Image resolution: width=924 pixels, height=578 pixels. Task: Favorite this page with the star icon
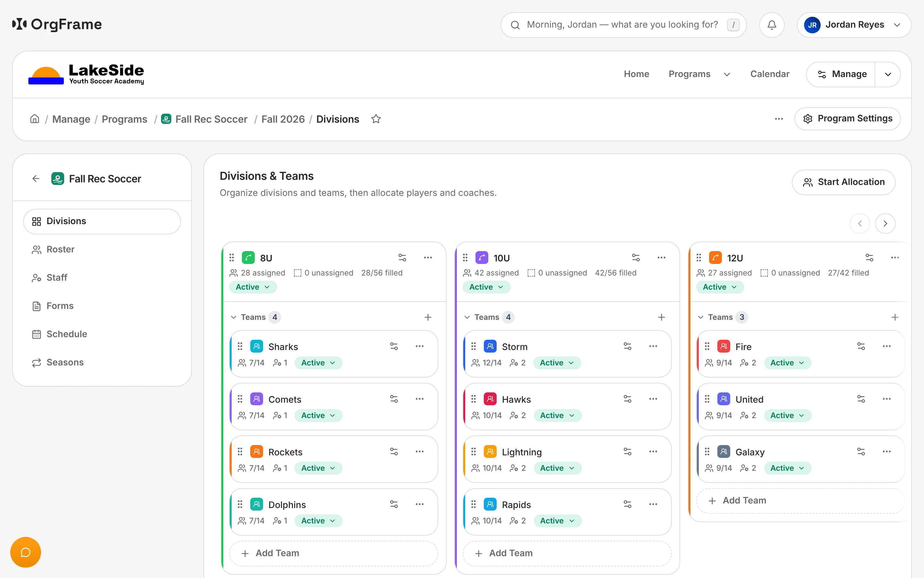(376, 119)
